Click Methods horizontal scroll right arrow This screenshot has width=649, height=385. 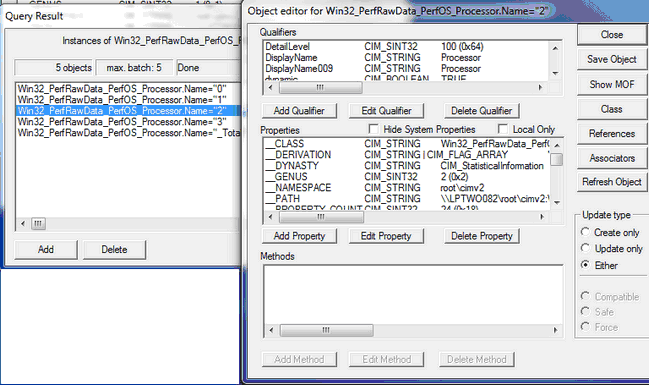(555, 330)
